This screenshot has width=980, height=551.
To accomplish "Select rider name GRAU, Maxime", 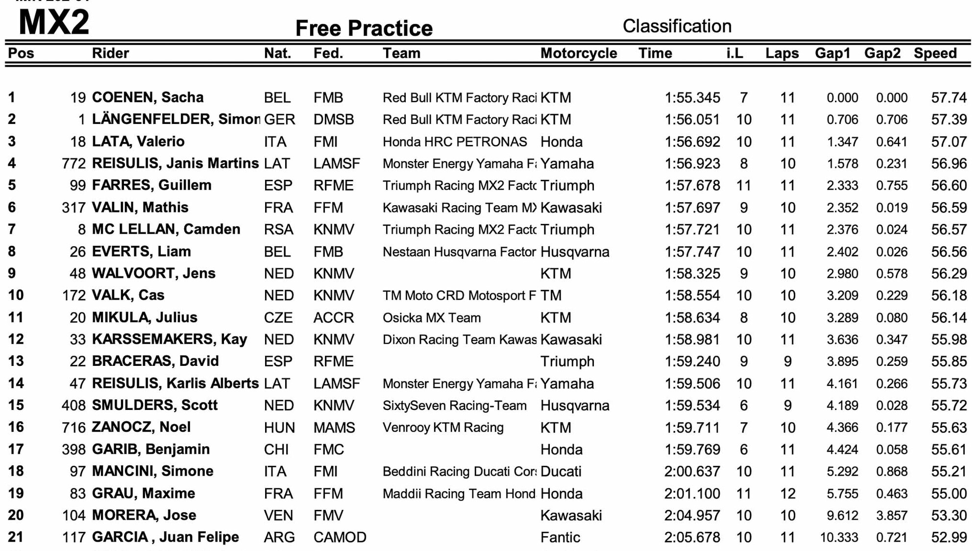I will 143,493.
